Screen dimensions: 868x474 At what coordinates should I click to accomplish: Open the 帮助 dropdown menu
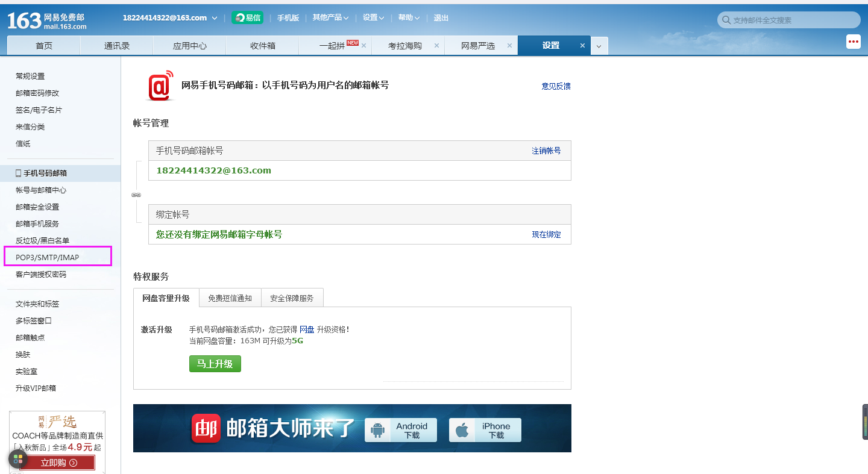409,17
